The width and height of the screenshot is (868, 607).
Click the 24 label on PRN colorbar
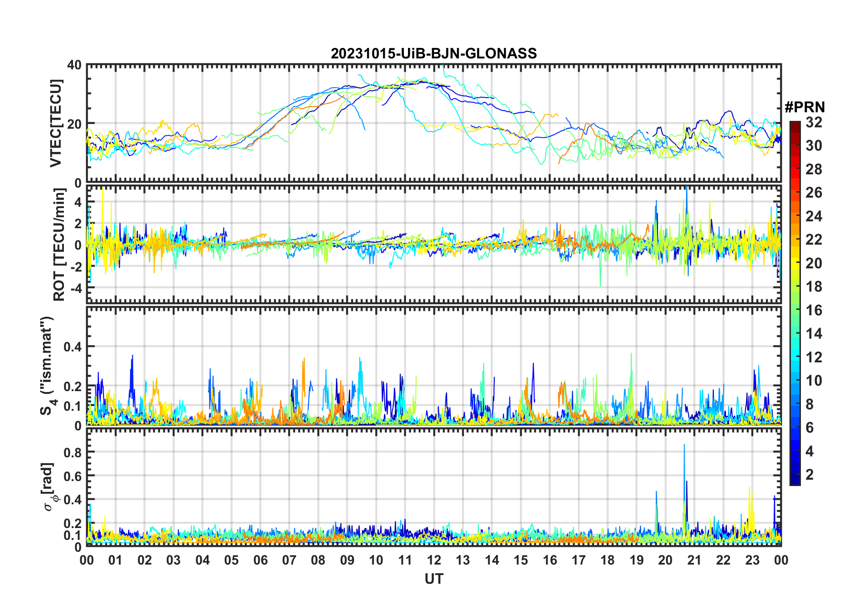point(814,216)
